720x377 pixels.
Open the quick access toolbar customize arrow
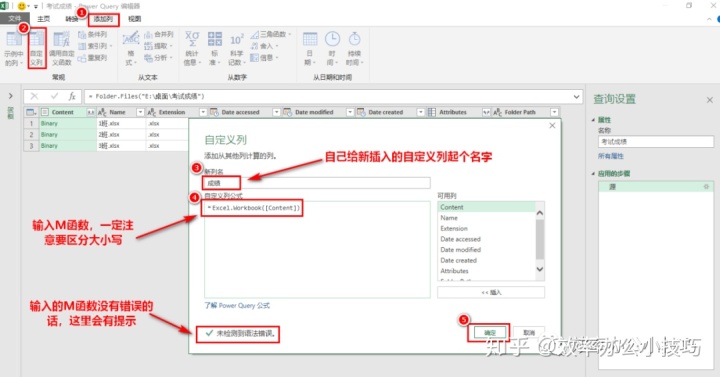click(x=36, y=6)
